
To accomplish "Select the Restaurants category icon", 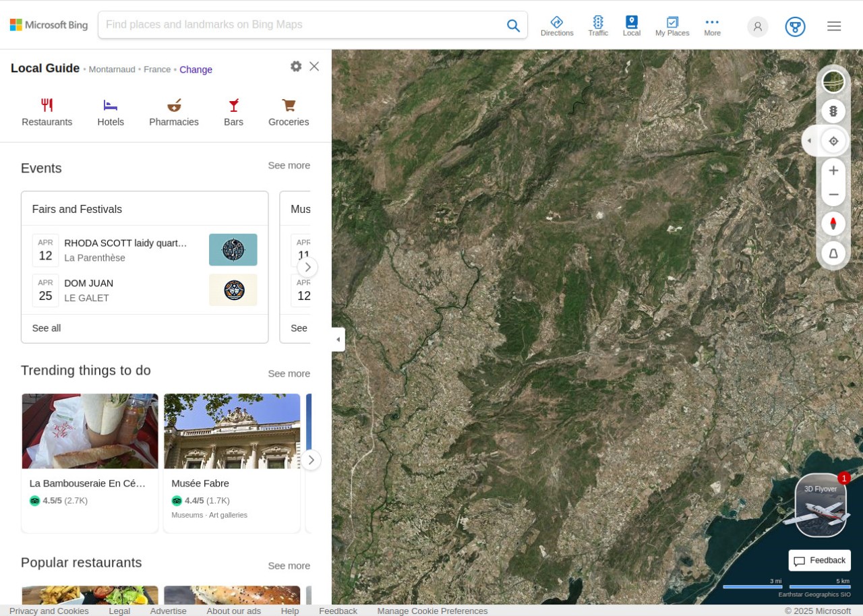I will (47, 111).
